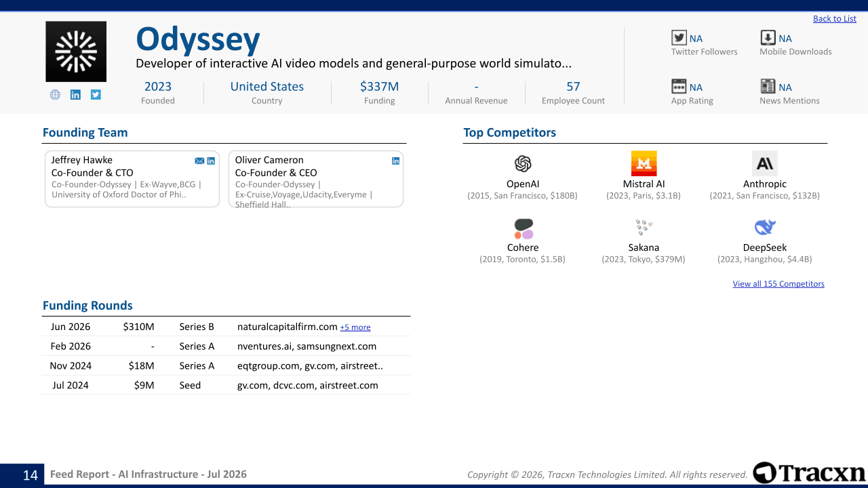Click the Mistral AI competitor name
This screenshot has height=488, width=868.
[x=644, y=184]
